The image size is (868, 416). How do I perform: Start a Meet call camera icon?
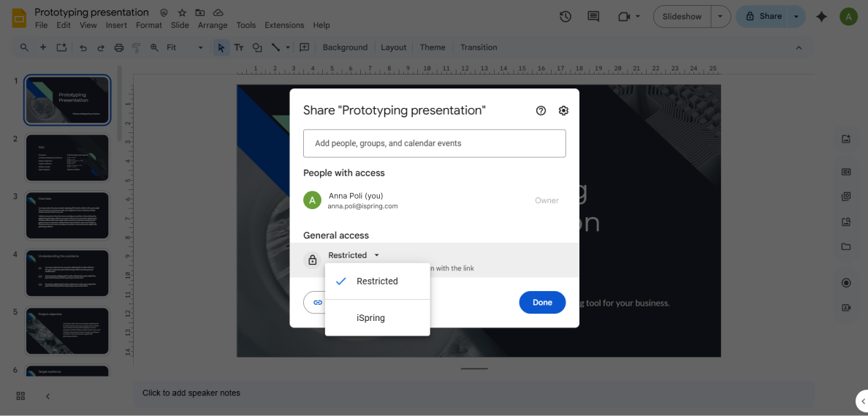pos(624,17)
